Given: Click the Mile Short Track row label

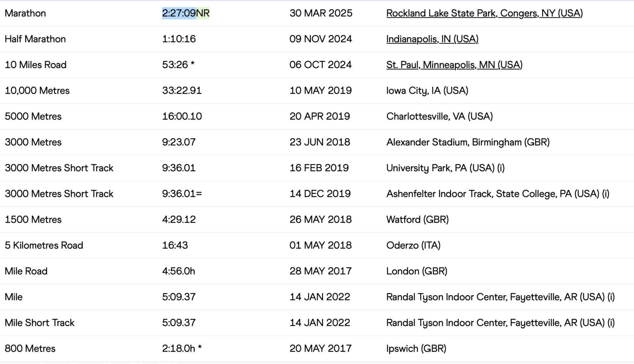Looking at the screenshot, I should pos(40,322).
